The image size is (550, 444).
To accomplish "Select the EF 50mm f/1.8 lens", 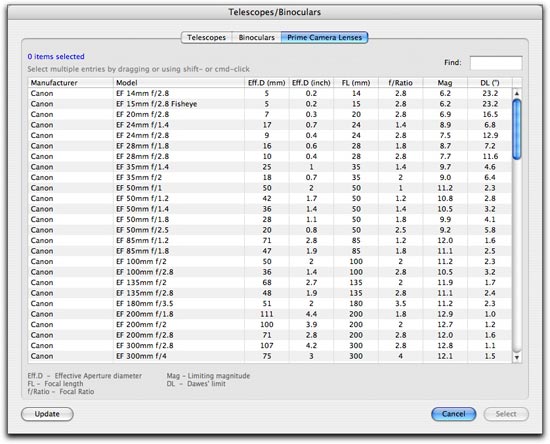I will tap(270, 220).
